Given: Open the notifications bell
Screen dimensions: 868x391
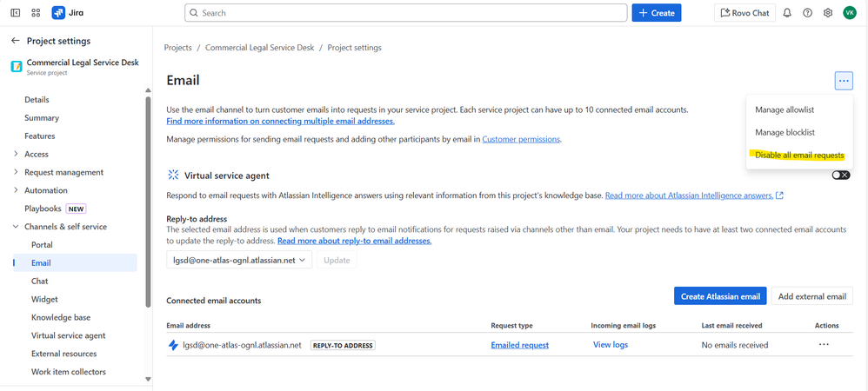Looking at the screenshot, I should pos(787,13).
